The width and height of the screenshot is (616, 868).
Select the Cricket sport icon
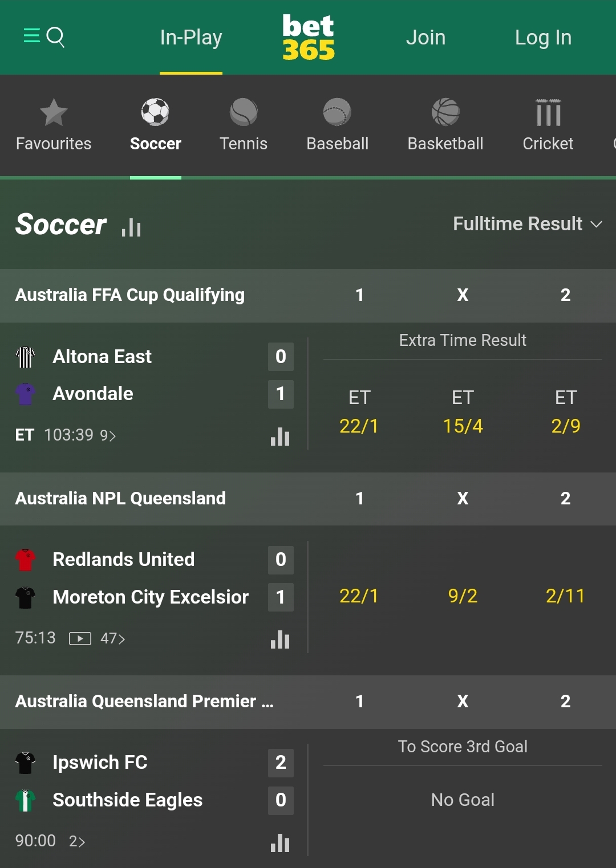point(548,112)
